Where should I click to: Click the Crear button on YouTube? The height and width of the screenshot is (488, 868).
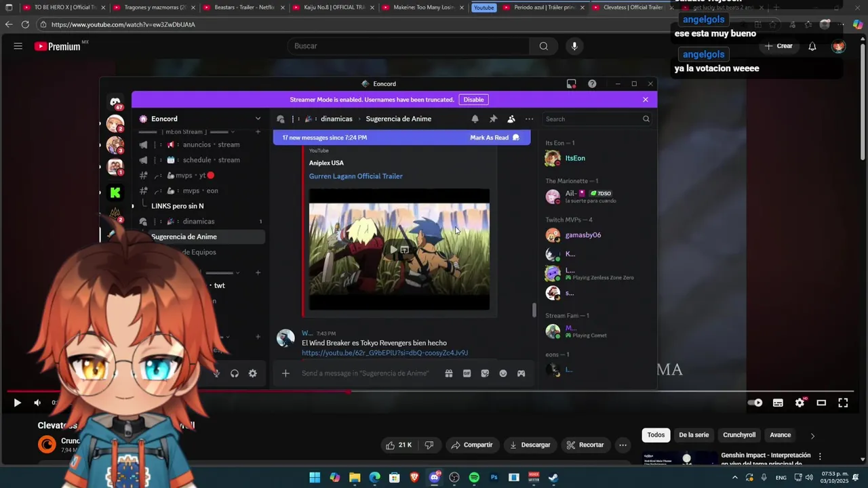click(778, 46)
